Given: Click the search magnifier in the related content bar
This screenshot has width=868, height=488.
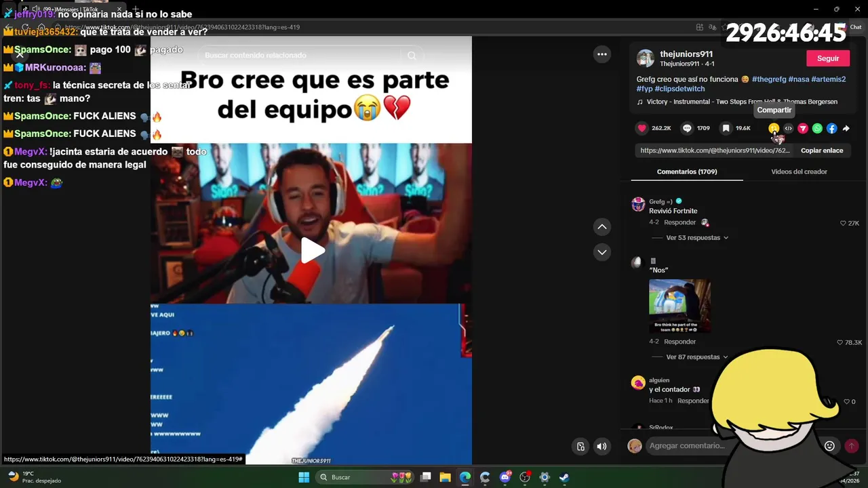Looking at the screenshot, I should (x=412, y=56).
